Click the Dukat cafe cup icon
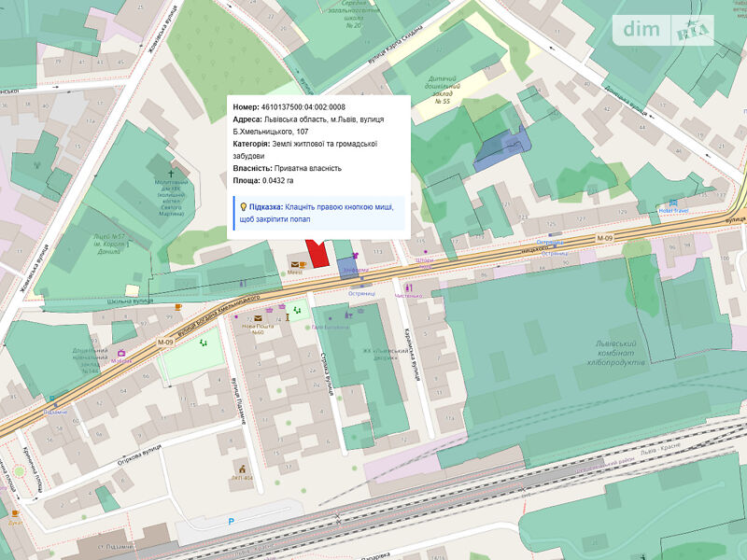The image size is (747, 560). click(x=16, y=512)
